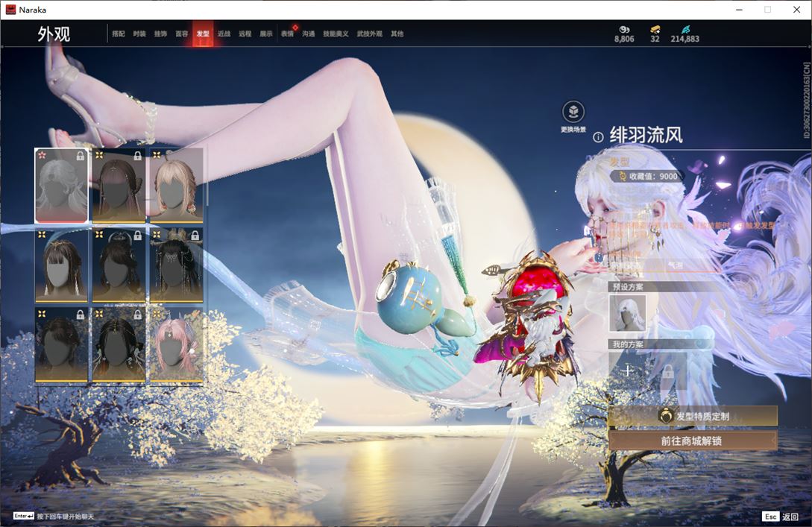
Task: Select the dark hairstyle with gold forehead ornament
Action: click(119, 345)
